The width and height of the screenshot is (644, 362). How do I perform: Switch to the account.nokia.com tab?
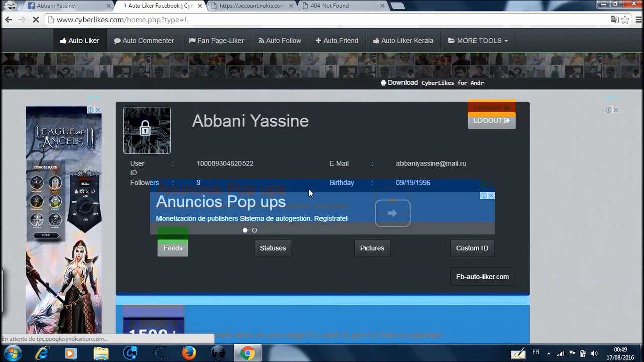pos(252,6)
